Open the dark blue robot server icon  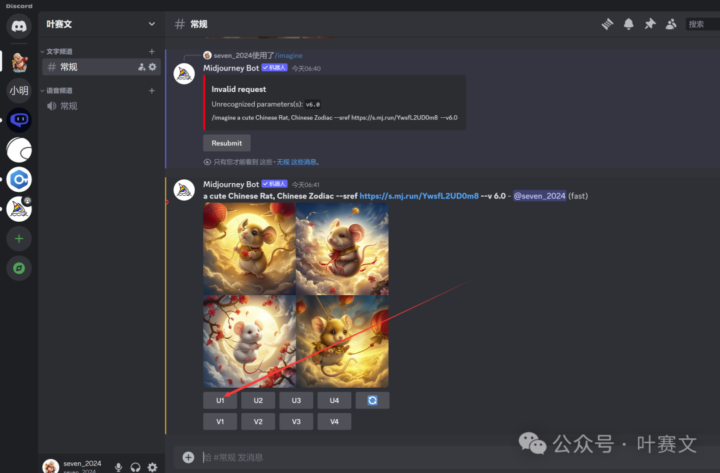click(19, 120)
